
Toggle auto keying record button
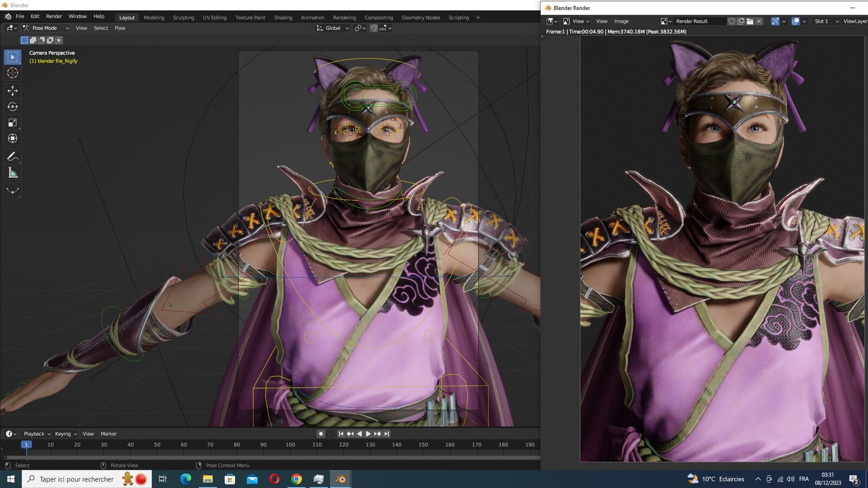[x=321, y=434]
